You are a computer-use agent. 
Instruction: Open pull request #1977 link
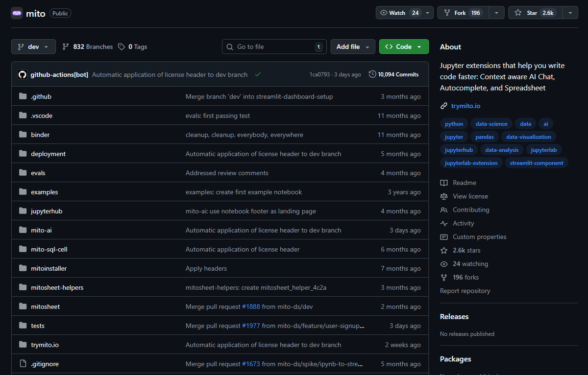coord(251,326)
